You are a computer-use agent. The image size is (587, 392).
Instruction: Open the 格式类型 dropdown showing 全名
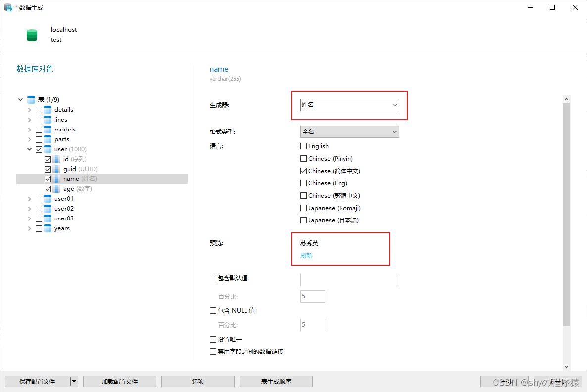[349, 131]
